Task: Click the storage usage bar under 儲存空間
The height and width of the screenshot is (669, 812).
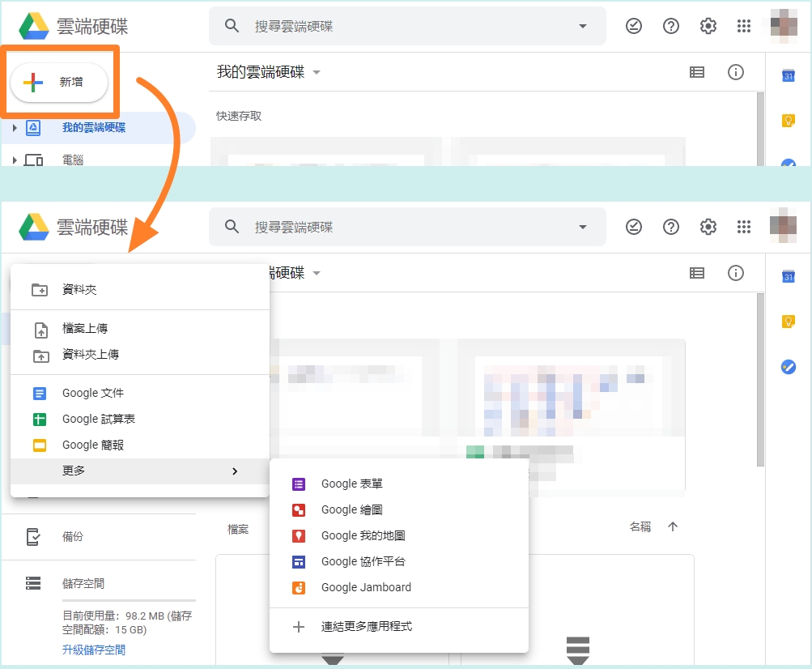Action: point(129,600)
